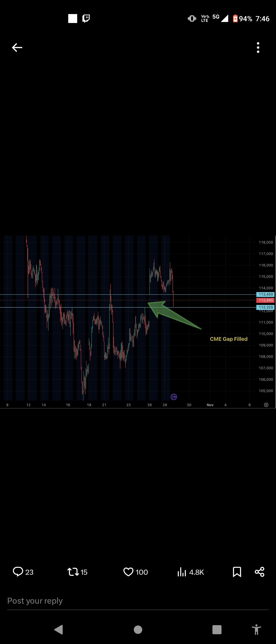View post analytics bar chart icon
Viewport: 276px width, 644px height.
(182, 572)
